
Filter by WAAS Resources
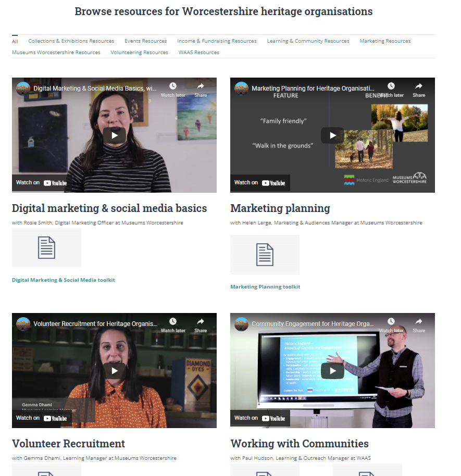coord(198,53)
